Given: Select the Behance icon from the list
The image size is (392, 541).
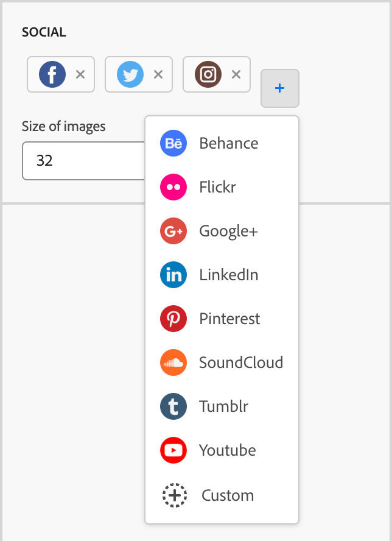Looking at the screenshot, I should [x=173, y=143].
